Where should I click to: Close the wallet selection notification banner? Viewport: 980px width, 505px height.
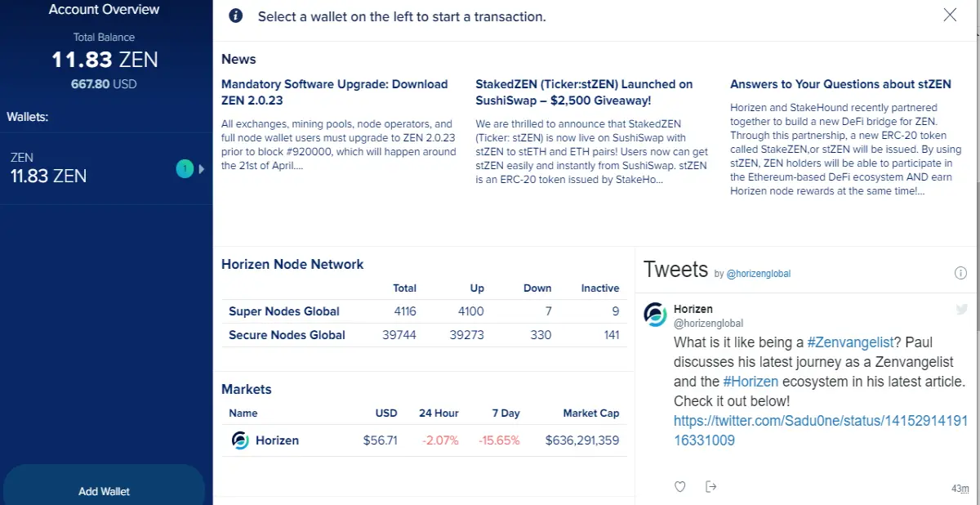950,15
